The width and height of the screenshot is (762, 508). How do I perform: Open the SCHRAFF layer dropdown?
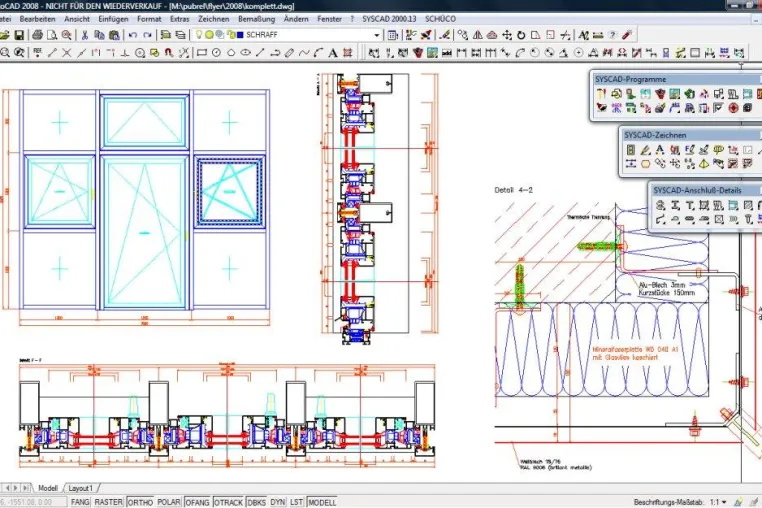pos(377,35)
